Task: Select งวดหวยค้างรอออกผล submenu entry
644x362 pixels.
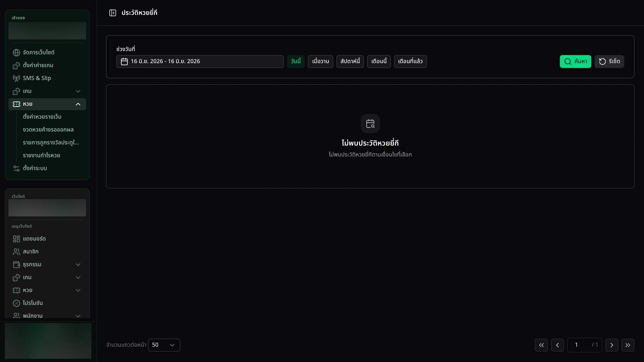Action: 52,130
